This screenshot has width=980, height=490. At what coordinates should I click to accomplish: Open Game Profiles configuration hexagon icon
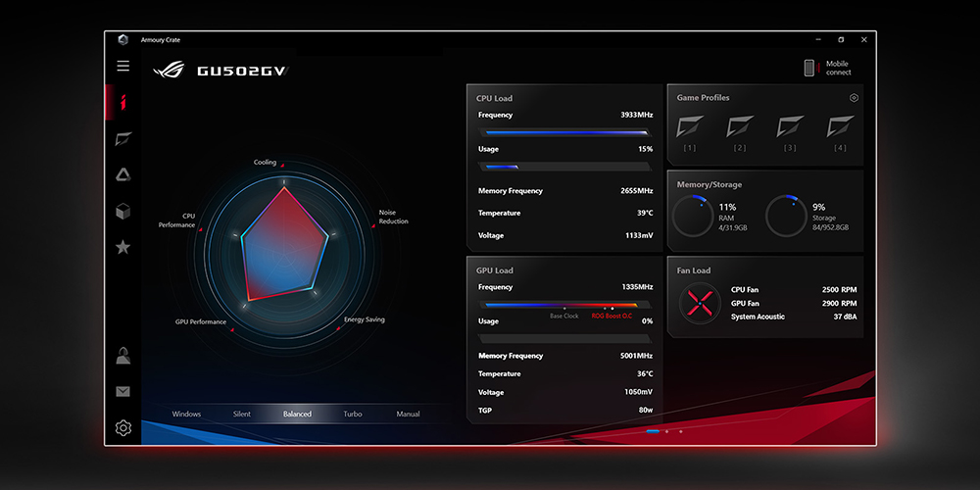854,97
